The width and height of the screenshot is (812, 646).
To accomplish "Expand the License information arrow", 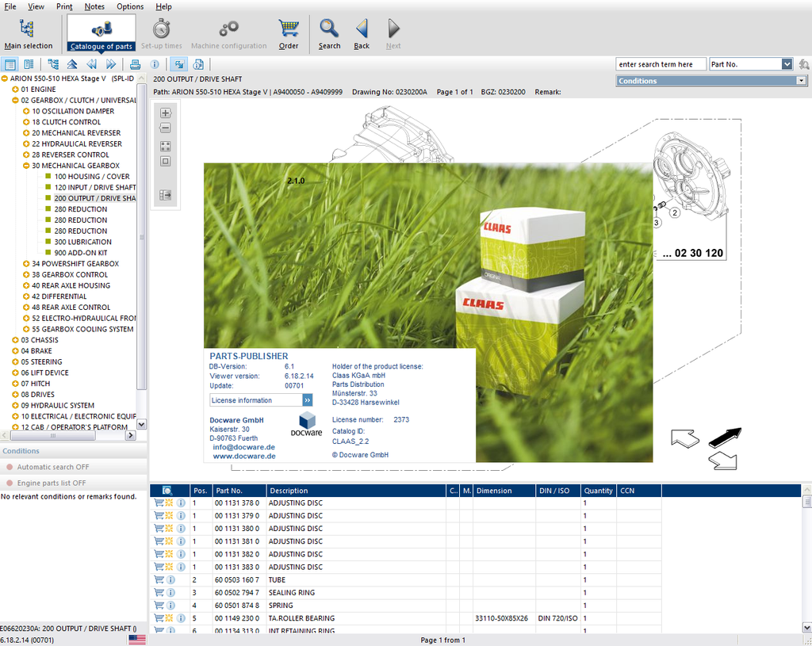I will (307, 400).
